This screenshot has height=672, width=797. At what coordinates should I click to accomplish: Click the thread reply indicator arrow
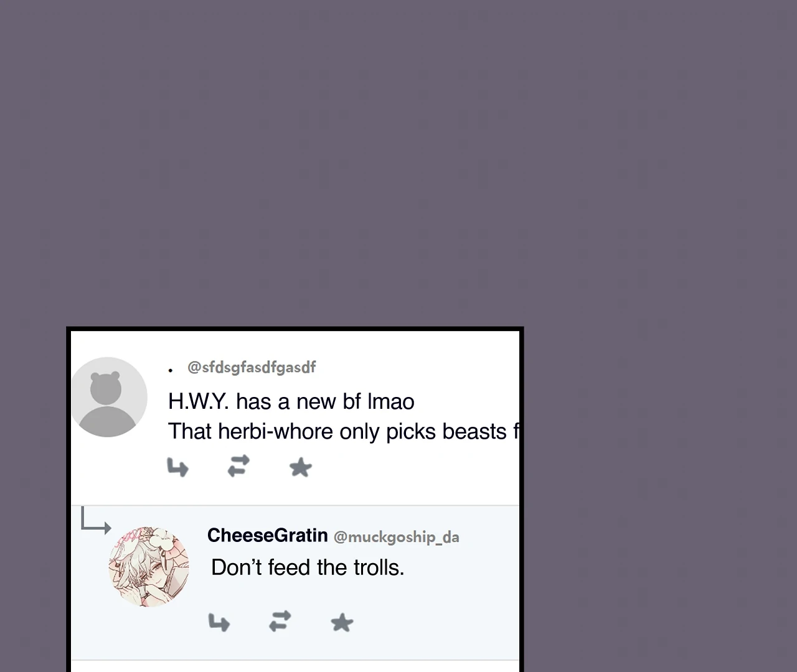click(x=96, y=520)
